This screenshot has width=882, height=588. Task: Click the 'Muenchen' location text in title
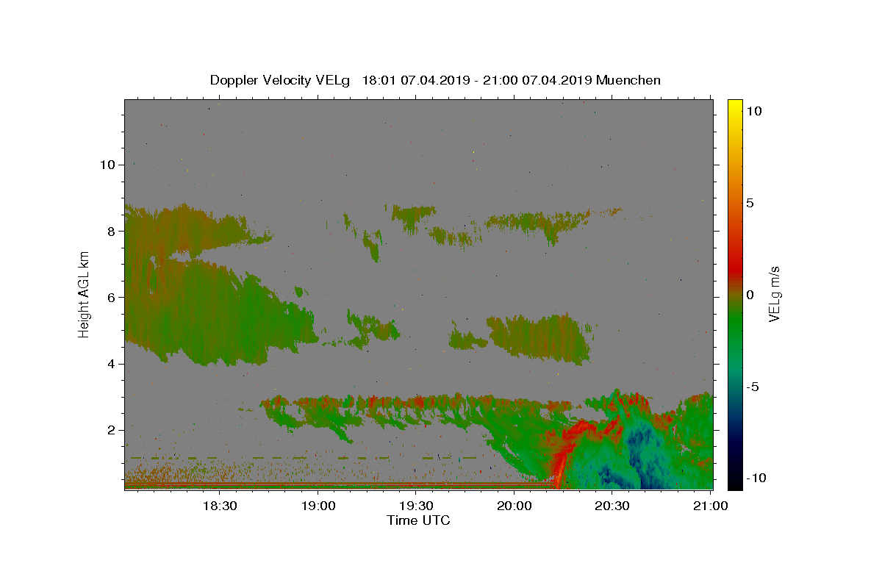pos(628,80)
